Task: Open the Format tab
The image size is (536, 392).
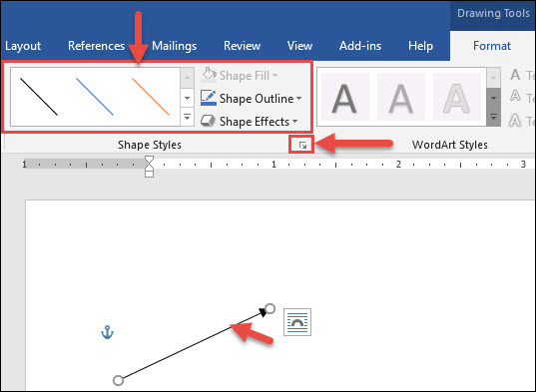Action: [492, 46]
